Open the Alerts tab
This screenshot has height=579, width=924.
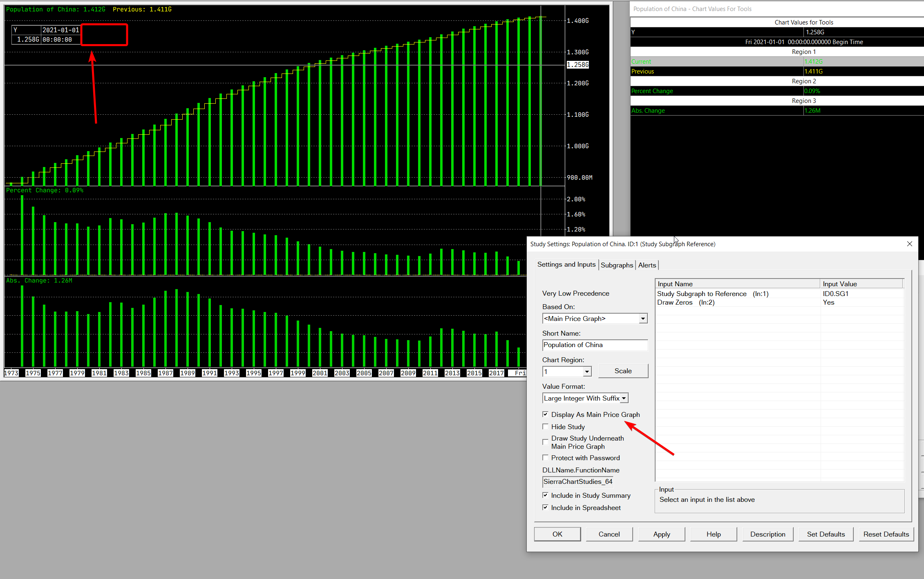coord(647,265)
